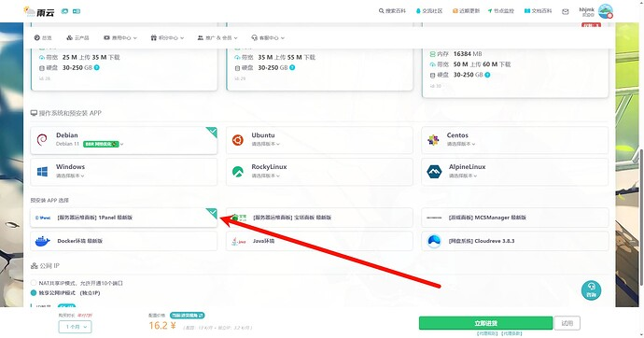Click the AlpineLinux hexagon logo
Screen dimensions: 644x338
pyautogui.click(x=434, y=171)
